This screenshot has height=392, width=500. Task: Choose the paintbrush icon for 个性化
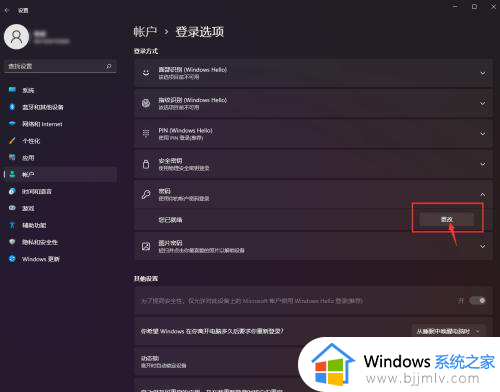12,141
